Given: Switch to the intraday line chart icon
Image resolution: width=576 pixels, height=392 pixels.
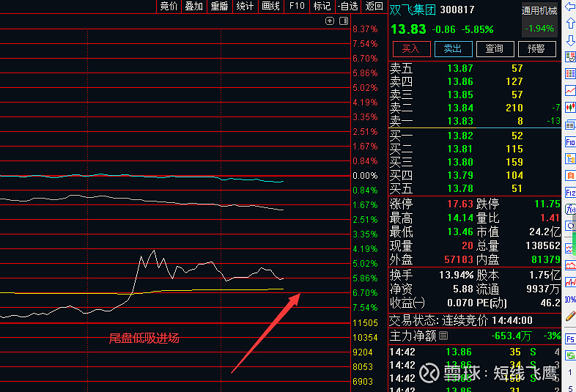Looking at the screenshot, I should [x=570, y=90].
